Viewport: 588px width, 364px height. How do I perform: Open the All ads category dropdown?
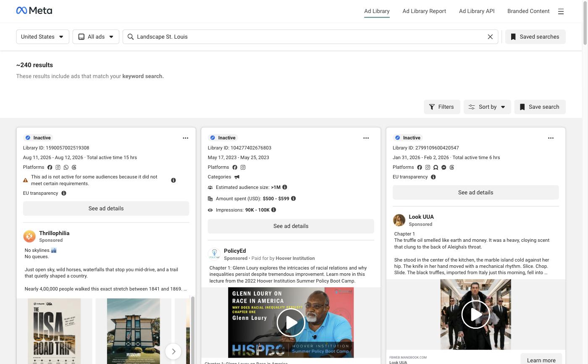pos(96,37)
